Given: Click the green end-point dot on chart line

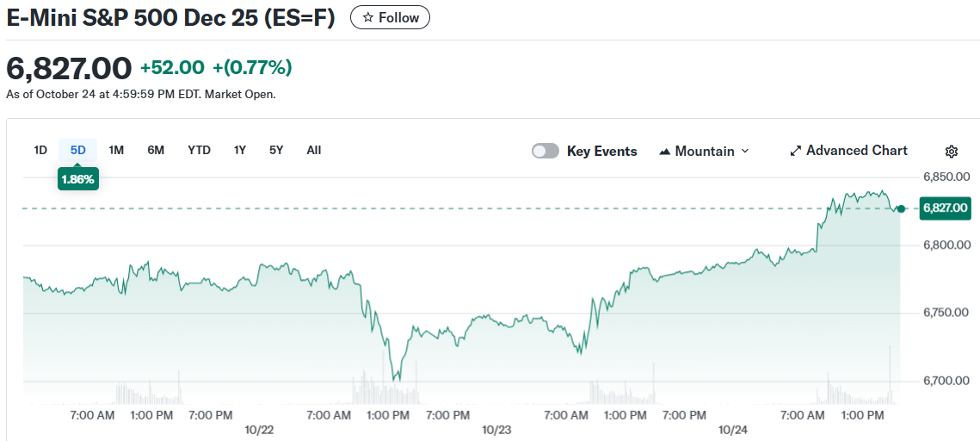Looking at the screenshot, I should coord(901,208).
